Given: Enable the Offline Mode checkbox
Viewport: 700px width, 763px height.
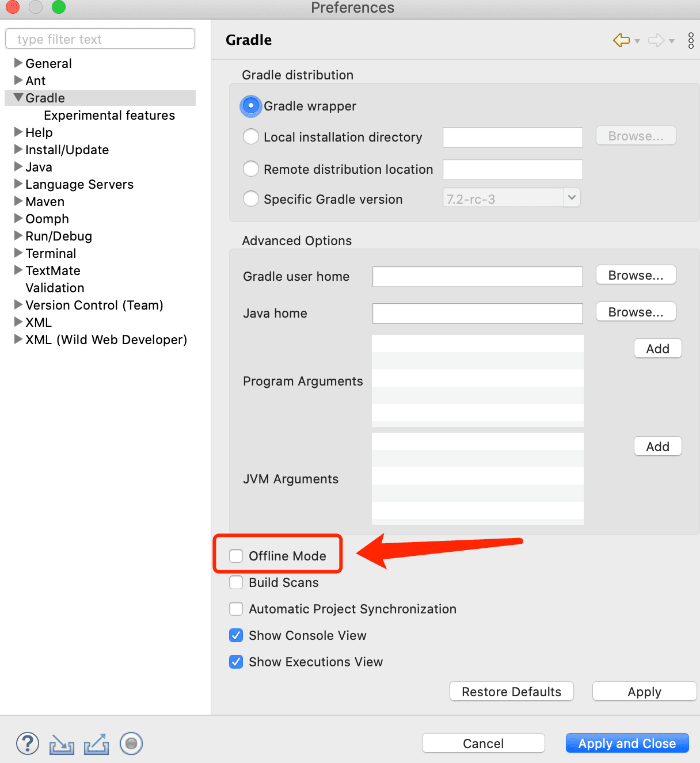Looking at the screenshot, I should pos(236,556).
